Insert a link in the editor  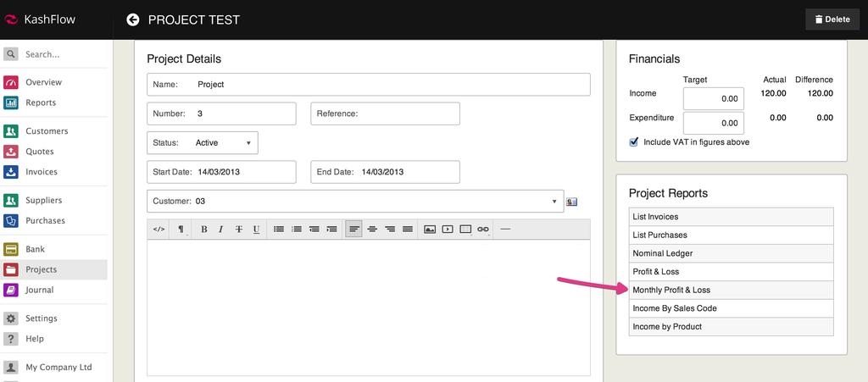tap(483, 229)
